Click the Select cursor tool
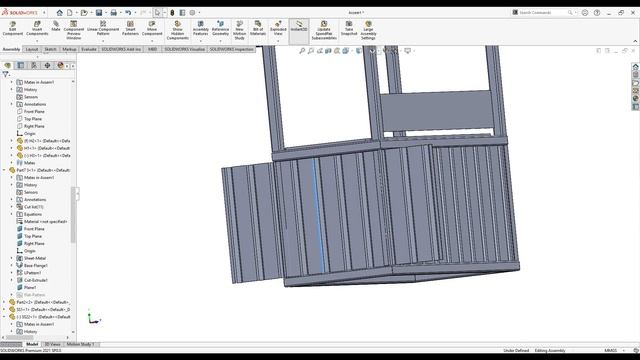Image resolution: width=640 pixels, height=360 pixels. pos(158,13)
